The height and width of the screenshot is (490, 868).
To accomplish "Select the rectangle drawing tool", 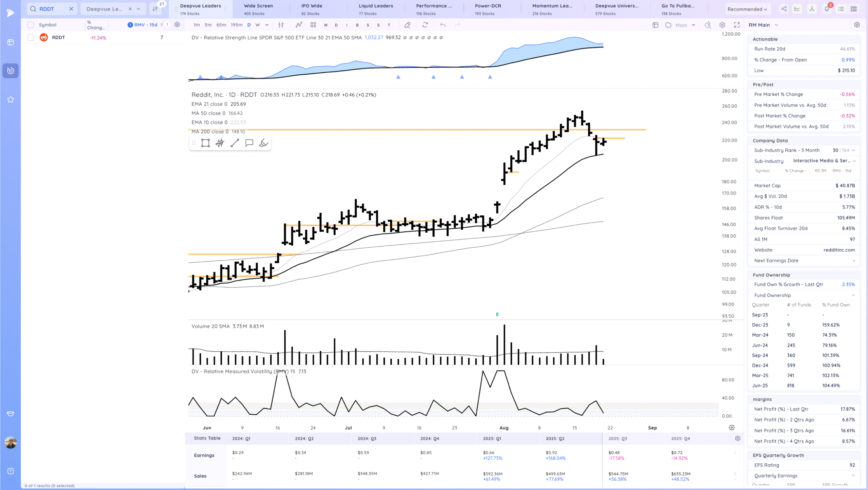I will 205,143.
